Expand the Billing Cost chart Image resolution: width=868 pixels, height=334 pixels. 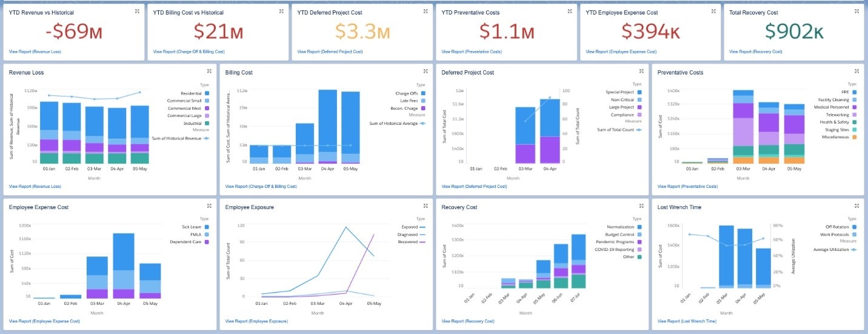pyautogui.click(x=426, y=72)
